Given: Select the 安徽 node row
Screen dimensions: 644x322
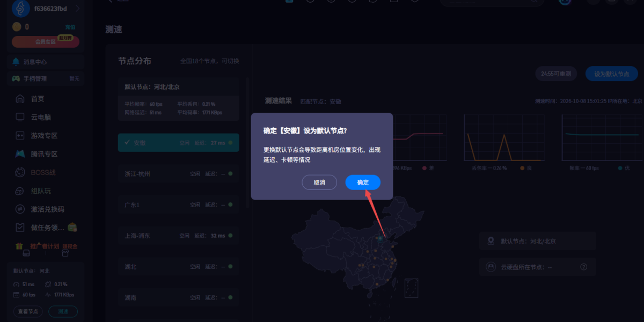Looking at the screenshot, I should pos(179,143).
